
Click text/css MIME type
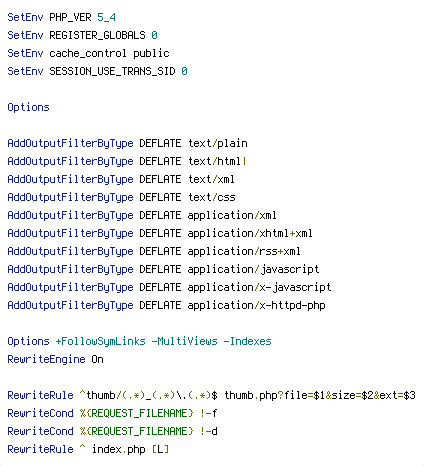[212, 197]
